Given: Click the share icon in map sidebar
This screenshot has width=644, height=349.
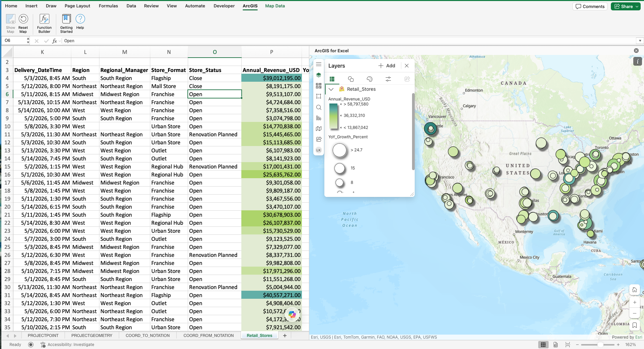Looking at the screenshot, I should [x=319, y=139].
